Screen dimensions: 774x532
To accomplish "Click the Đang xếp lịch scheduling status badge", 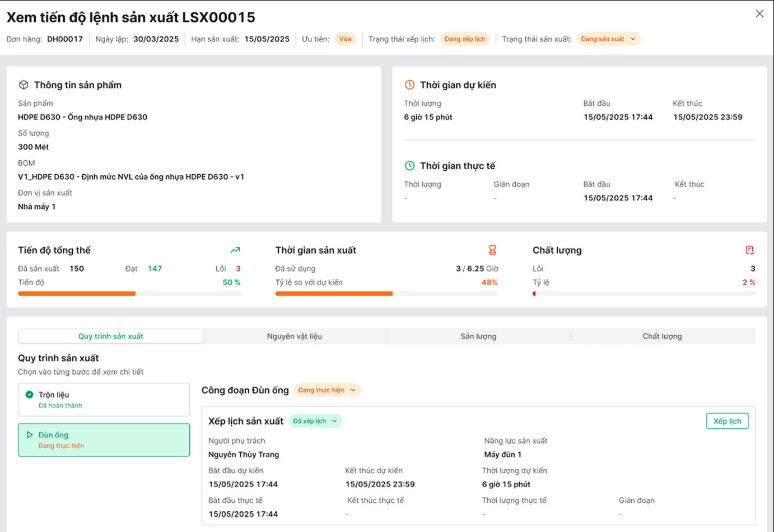I will click(465, 39).
